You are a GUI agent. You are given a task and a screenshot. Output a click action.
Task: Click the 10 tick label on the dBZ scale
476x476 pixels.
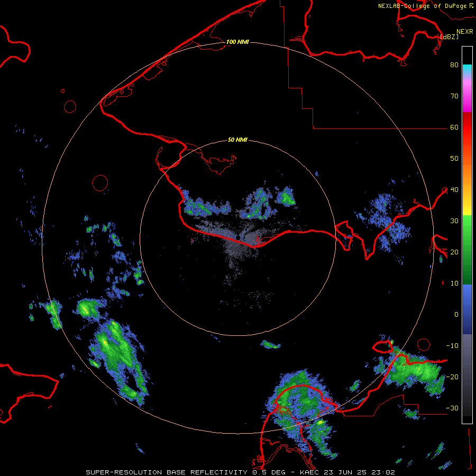(454, 283)
